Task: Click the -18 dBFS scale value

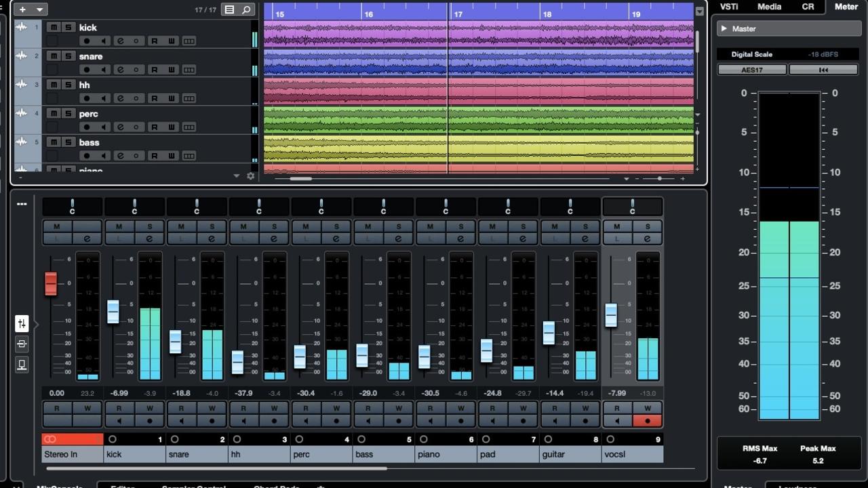Action: pos(822,54)
